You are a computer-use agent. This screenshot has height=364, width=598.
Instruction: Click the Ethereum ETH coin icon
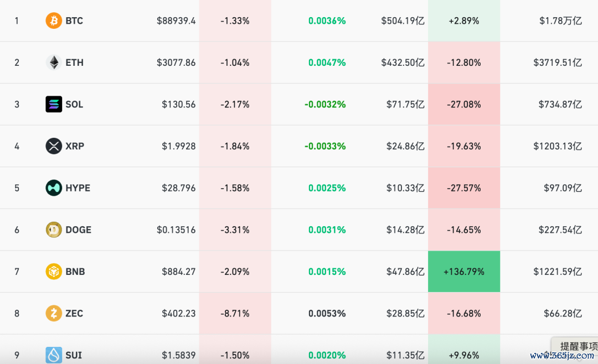coord(54,63)
